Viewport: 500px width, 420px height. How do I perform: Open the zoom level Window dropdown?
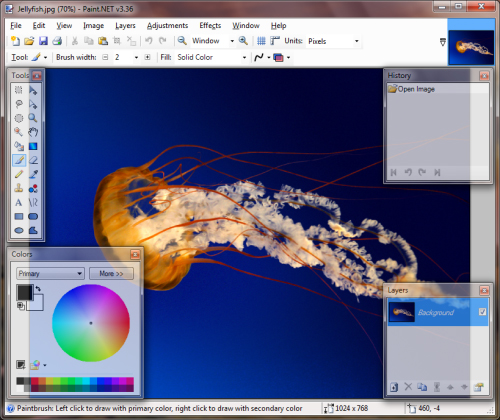click(x=232, y=41)
